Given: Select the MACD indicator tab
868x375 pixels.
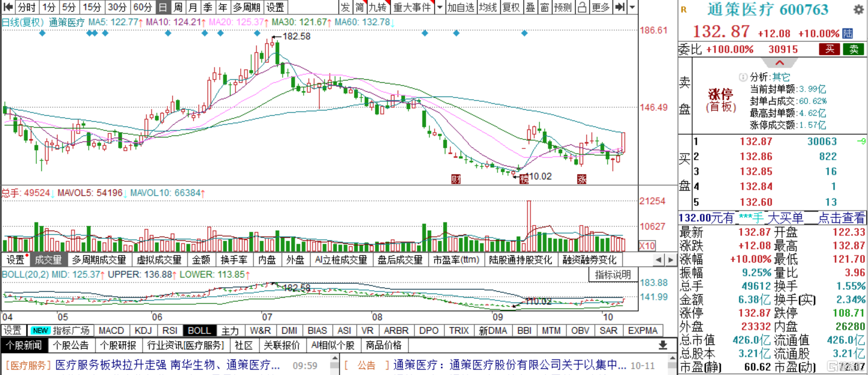Looking at the screenshot, I should click(111, 331).
